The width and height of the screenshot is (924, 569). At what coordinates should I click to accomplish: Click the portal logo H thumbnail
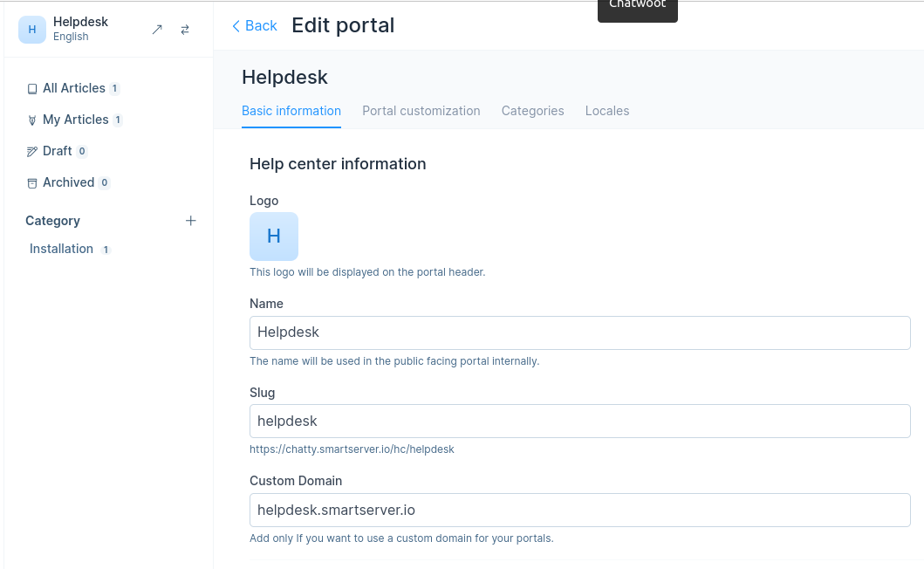(274, 237)
